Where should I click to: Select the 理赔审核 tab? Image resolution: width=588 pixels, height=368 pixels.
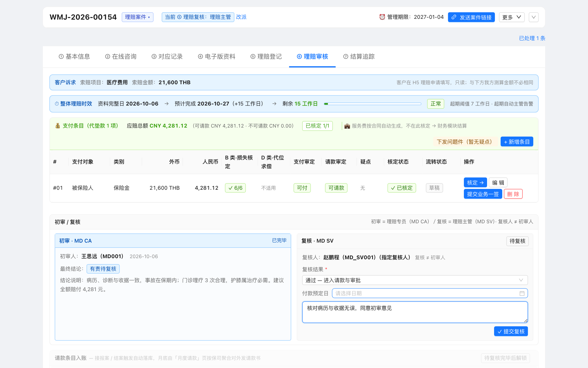[x=312, y=56]
